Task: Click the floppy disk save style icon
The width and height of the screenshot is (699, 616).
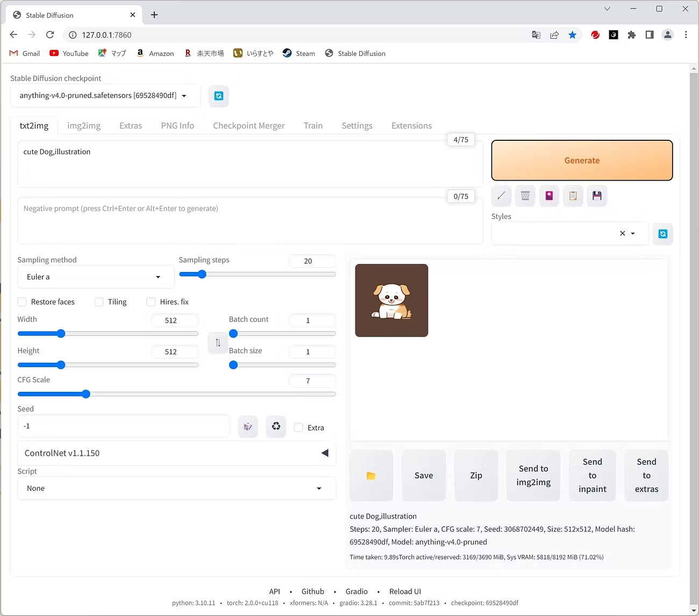Action: click(597, 196)
